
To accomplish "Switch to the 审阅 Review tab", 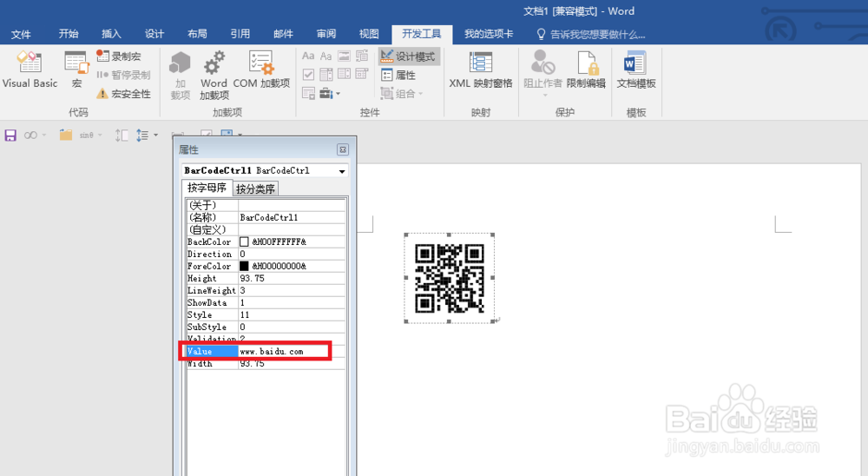I will tap(326, 34).
